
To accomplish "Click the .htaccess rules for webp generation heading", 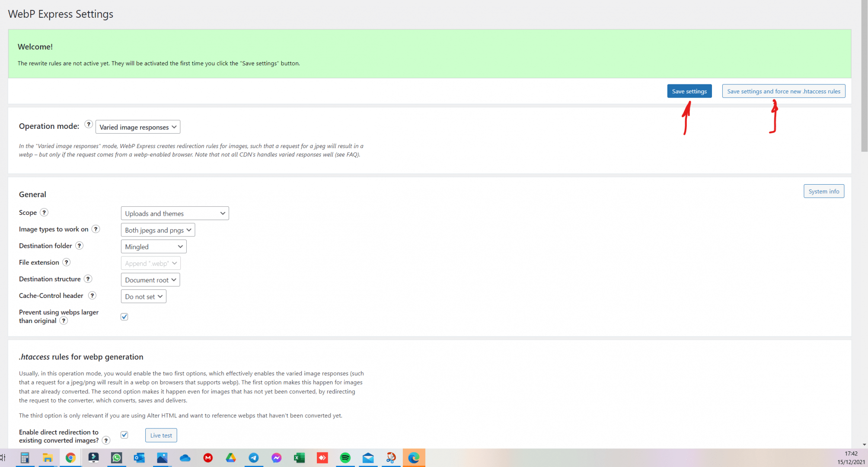I will (x=81, y=357).
